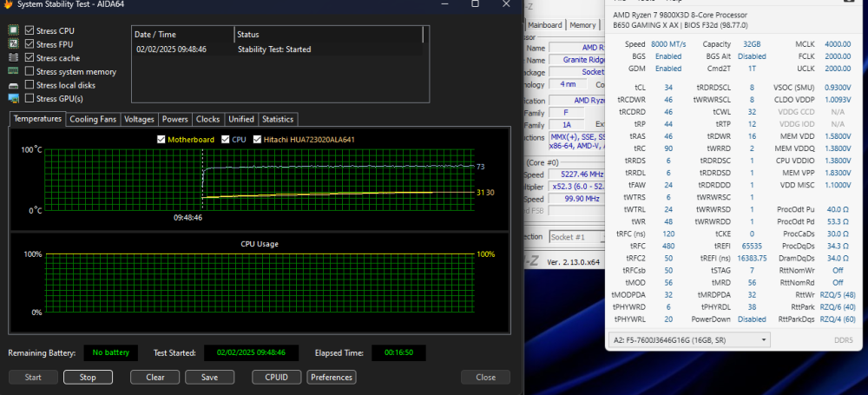Click the cache chip icon beside Stress cache

(14, 58)
